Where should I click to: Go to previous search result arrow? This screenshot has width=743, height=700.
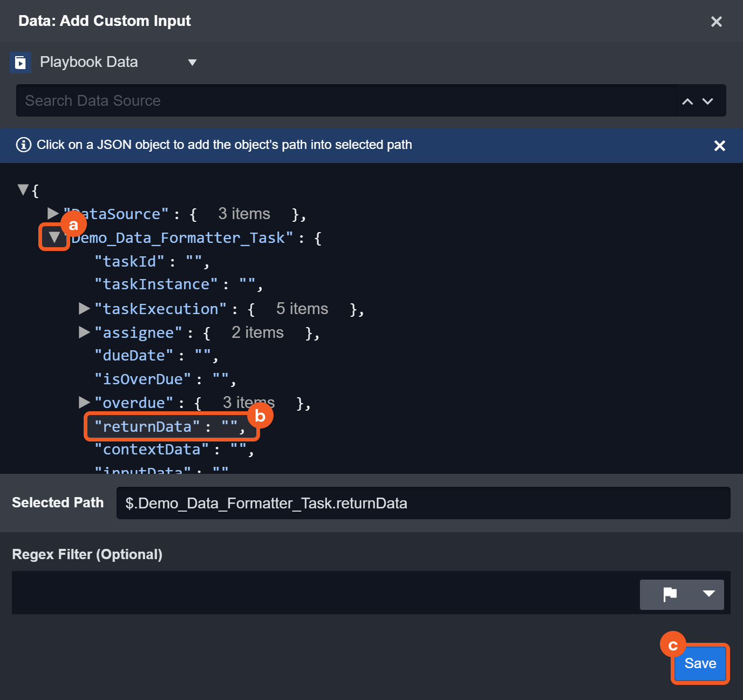pos(687,101)
